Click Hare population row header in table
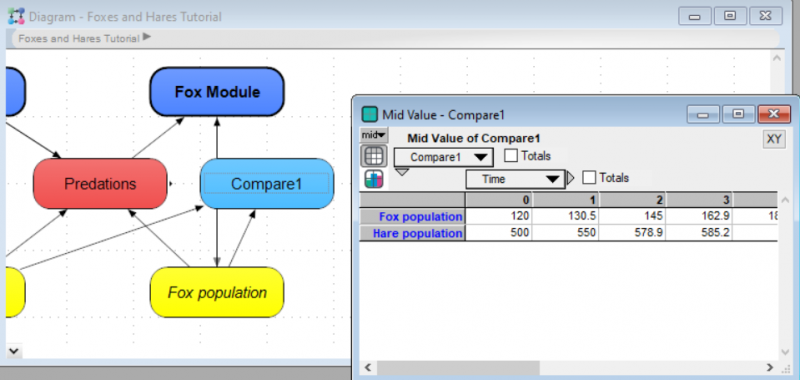This screenshot has width=800, height=380. (412, 233)
